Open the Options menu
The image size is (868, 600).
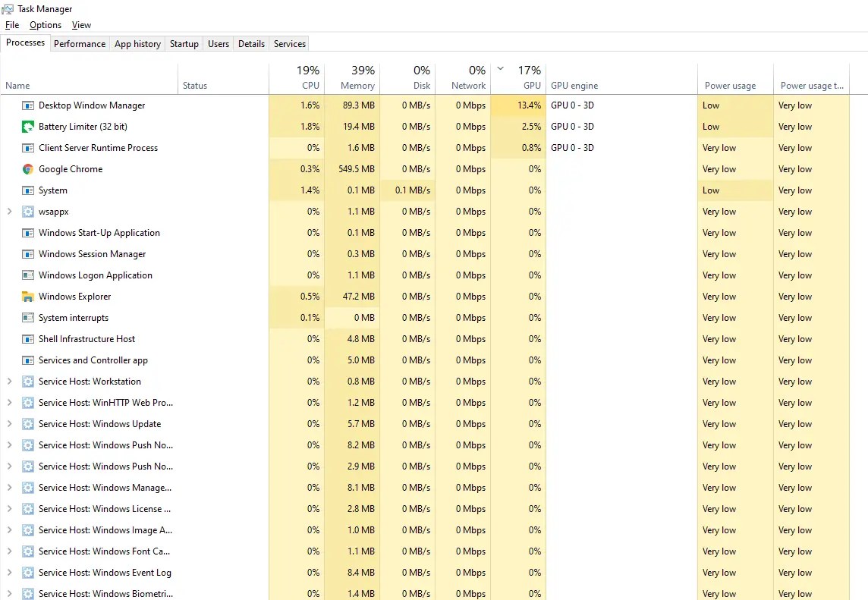click(x=45, y=24)
